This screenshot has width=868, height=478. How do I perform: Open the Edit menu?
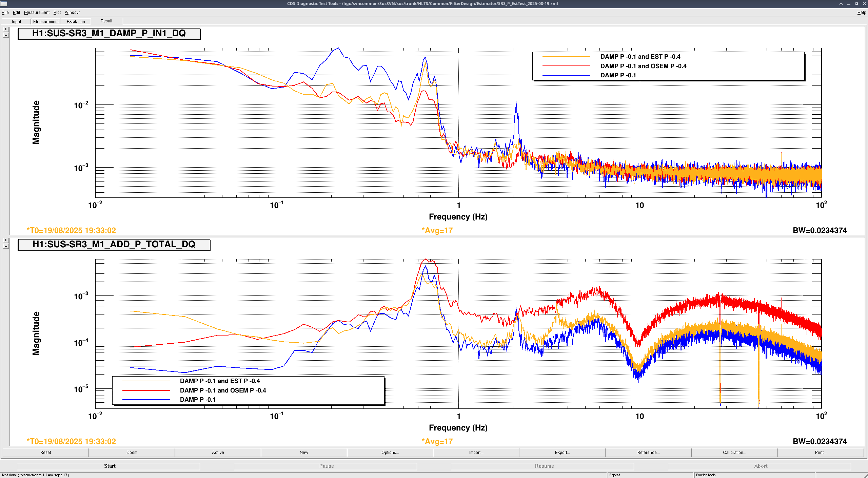coord(16,13)
